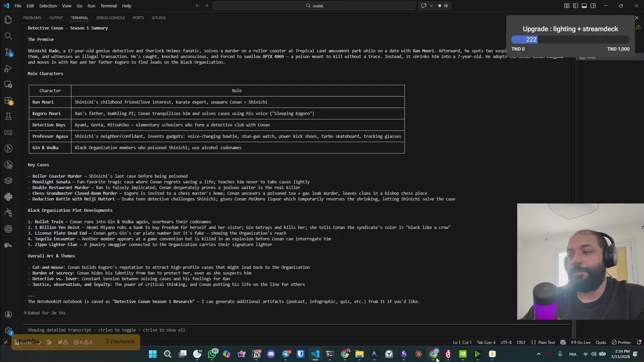Screen dimensions: 644x362
Task: Open the Run menu
Action: click(x=91, y=6)
